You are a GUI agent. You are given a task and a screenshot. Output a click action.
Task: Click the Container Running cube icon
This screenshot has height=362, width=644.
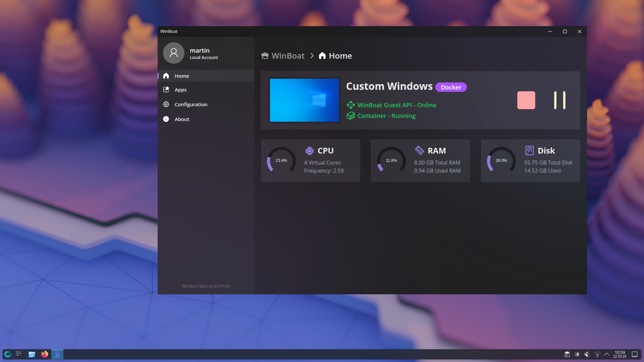(x=351, y=116)
